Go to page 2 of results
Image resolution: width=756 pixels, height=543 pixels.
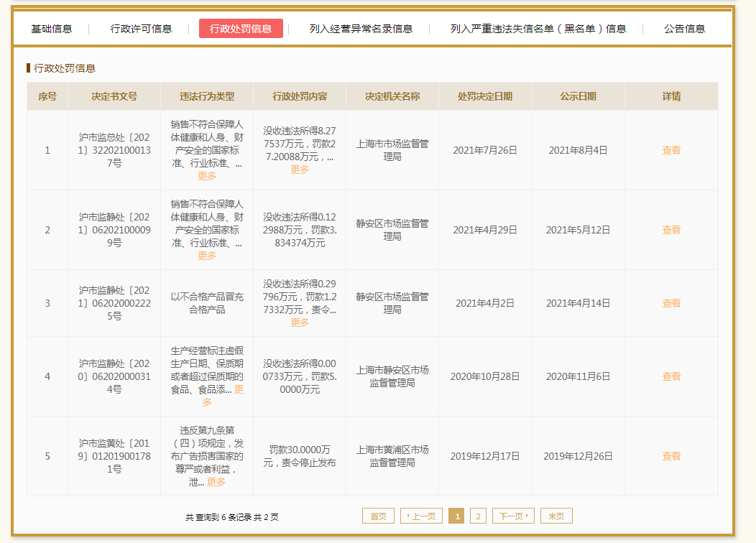pyautogui.click(x=478, y=516)
